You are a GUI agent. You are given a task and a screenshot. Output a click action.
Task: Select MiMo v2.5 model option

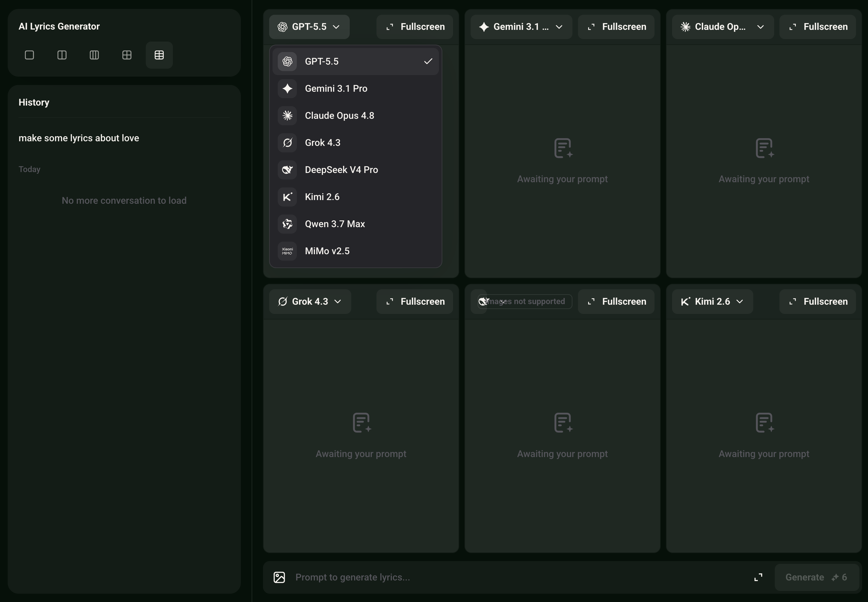click(356, 251)
